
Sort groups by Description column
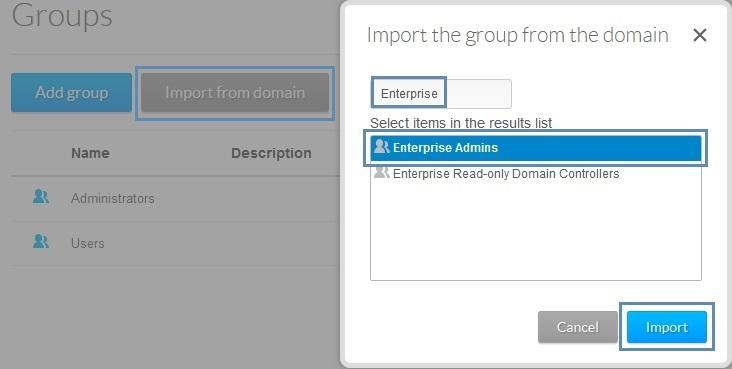[x=271, y=153]
